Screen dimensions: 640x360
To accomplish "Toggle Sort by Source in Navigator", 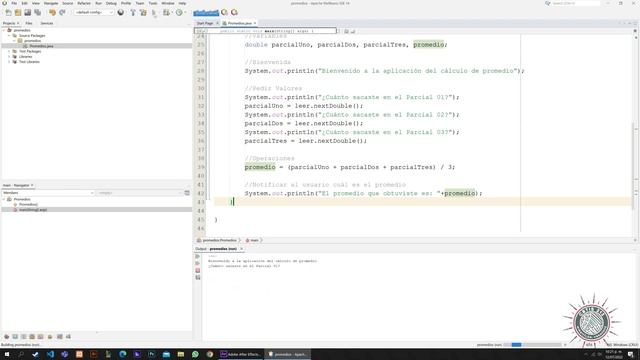I will point(68,337).
